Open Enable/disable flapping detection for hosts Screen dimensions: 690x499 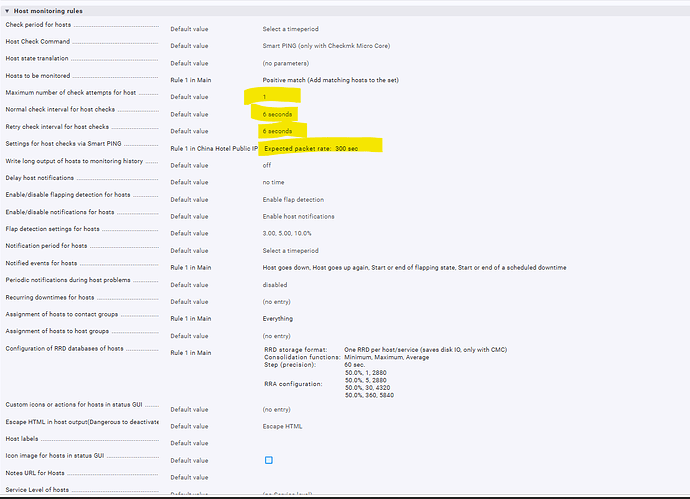tap(68, 194)
